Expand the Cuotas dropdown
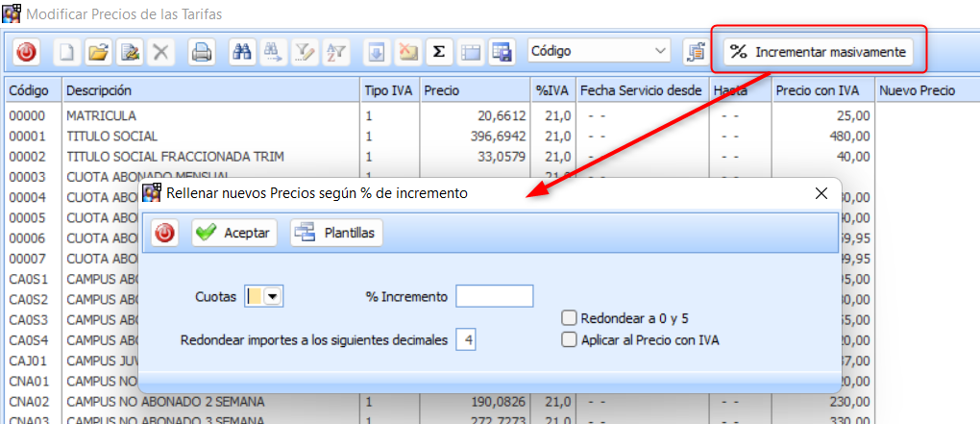 coord(274,297)
